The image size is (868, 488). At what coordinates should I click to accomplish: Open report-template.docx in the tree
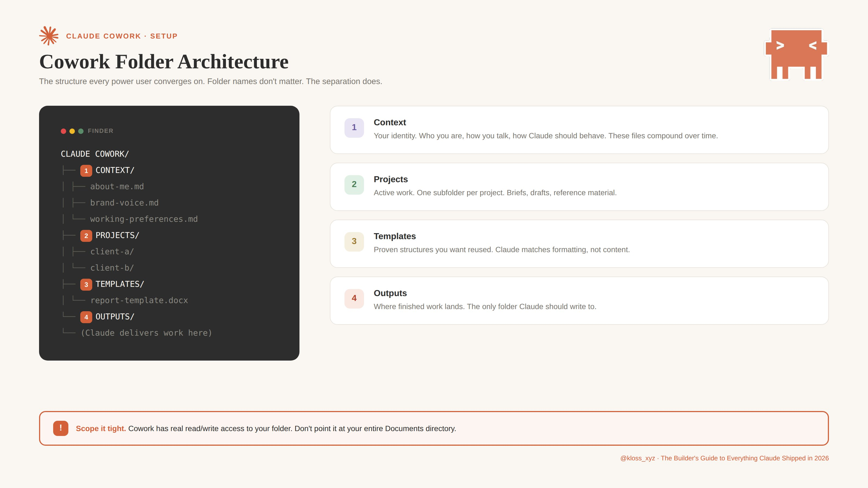[x=139, y=300]
